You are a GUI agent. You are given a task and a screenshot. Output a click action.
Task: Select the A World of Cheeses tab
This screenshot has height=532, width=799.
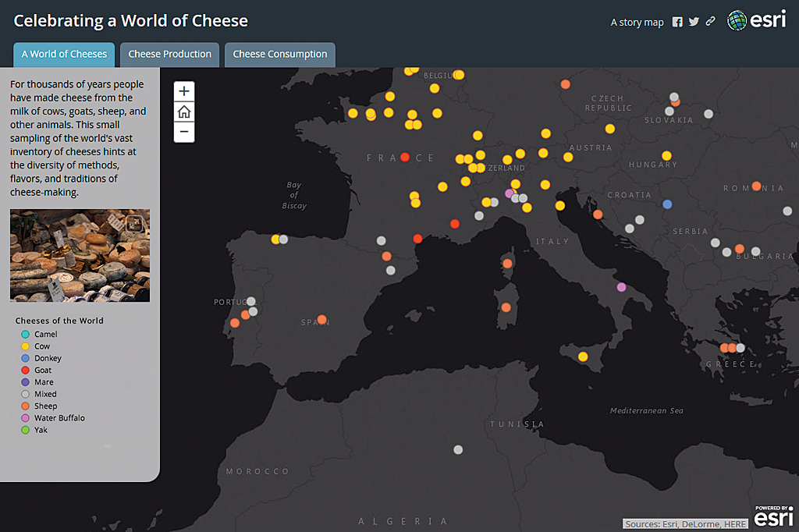tap(64, 55)
